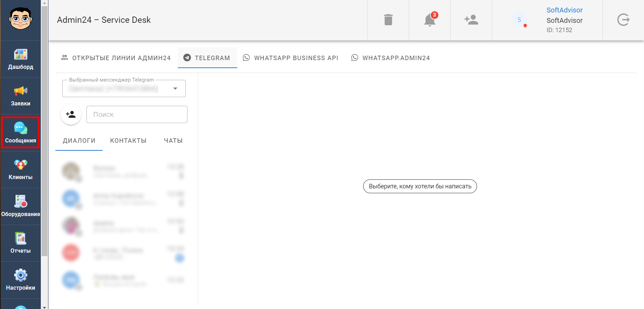Click the logout icon in header
This screenshot has height=309, width=644.
pos(623,20)
